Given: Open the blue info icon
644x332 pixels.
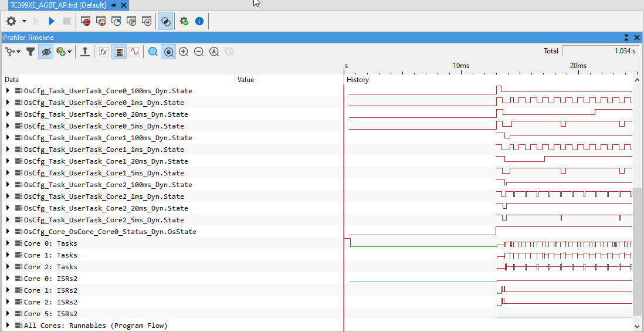Looking at the screenshot, I should tap(199, 21).
